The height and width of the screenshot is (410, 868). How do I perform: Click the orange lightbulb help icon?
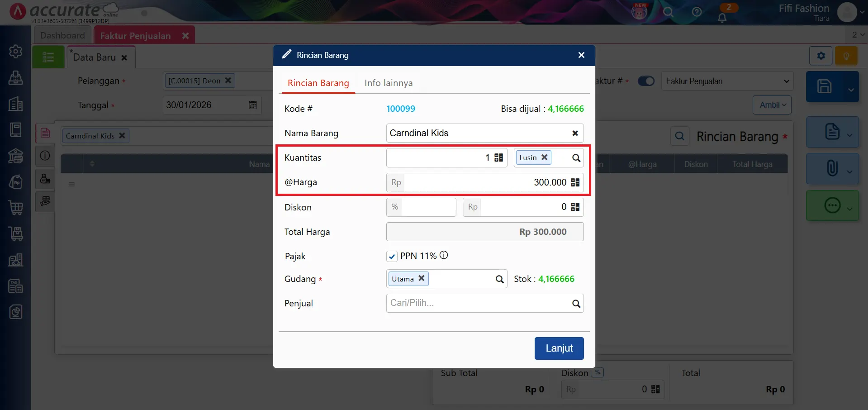pyautogui.click(x=846, y=55)
